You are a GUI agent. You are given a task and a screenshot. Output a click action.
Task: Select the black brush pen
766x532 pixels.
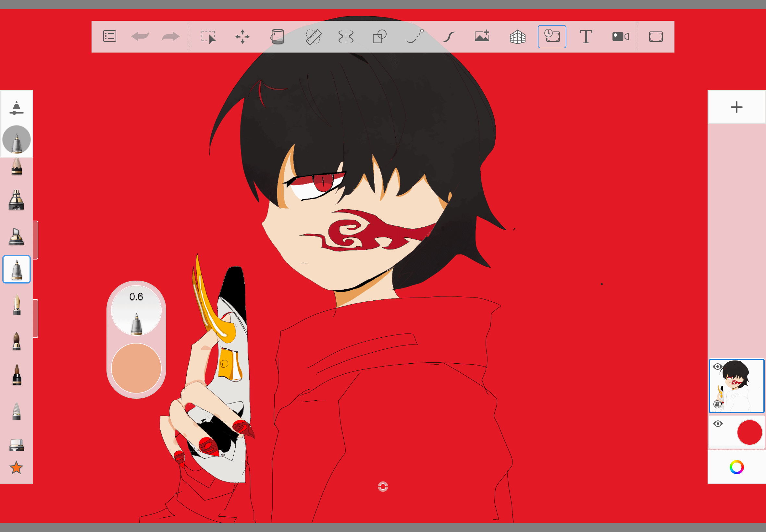point(17,374)
